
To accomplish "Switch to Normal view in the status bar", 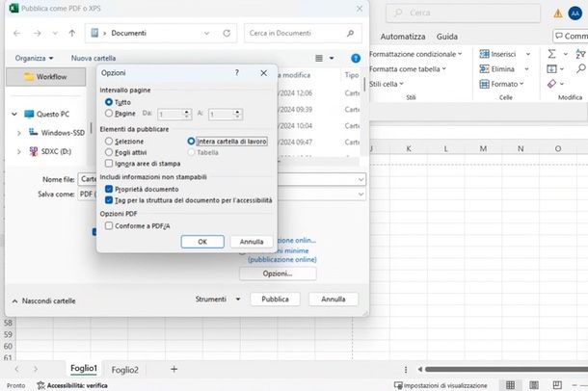I will click(510, 385).
